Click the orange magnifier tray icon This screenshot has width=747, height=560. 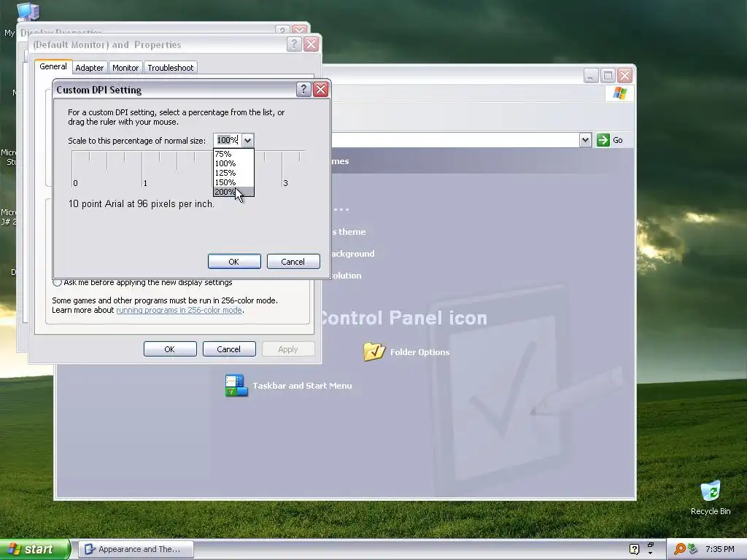pyautogui.click(x=679, y=549)
